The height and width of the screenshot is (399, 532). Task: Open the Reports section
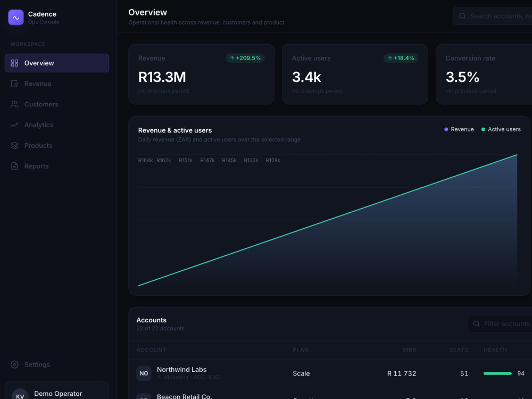click(57, 166)
